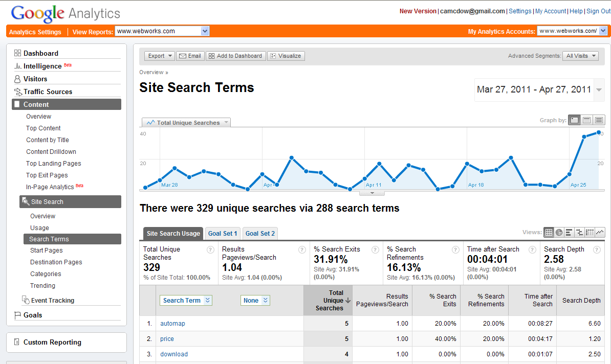Viewport: 611px width, 364px height.
Task: Switch to pie chart percentage view
Action: coord(559,233)
